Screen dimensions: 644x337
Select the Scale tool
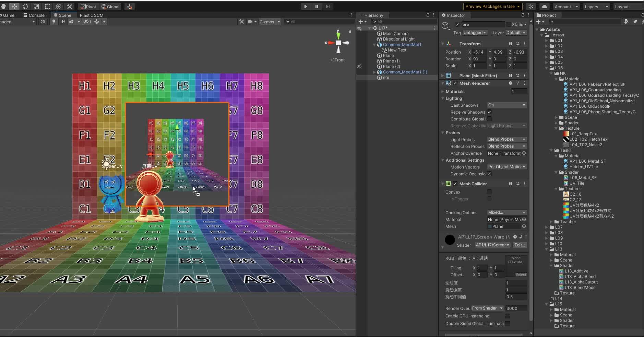[x=36, y=6]
